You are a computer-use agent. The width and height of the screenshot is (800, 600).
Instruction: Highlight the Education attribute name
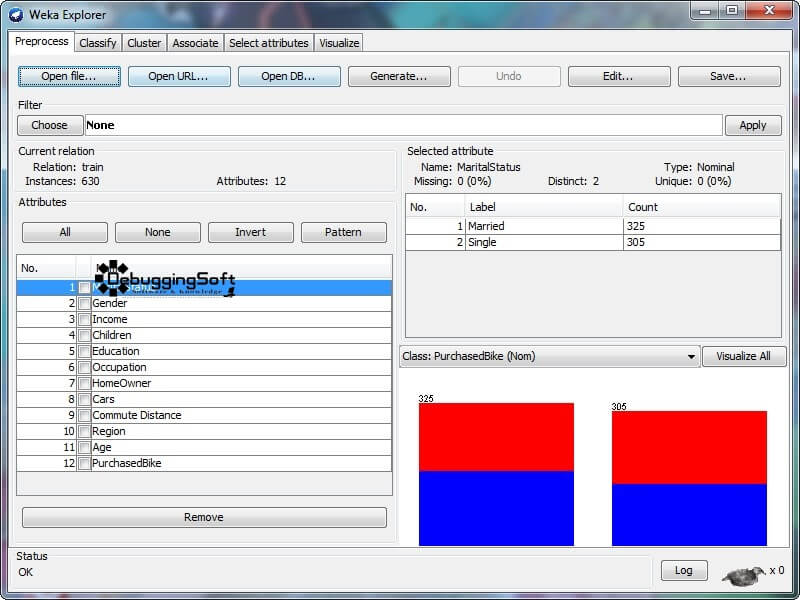point(116,352)
